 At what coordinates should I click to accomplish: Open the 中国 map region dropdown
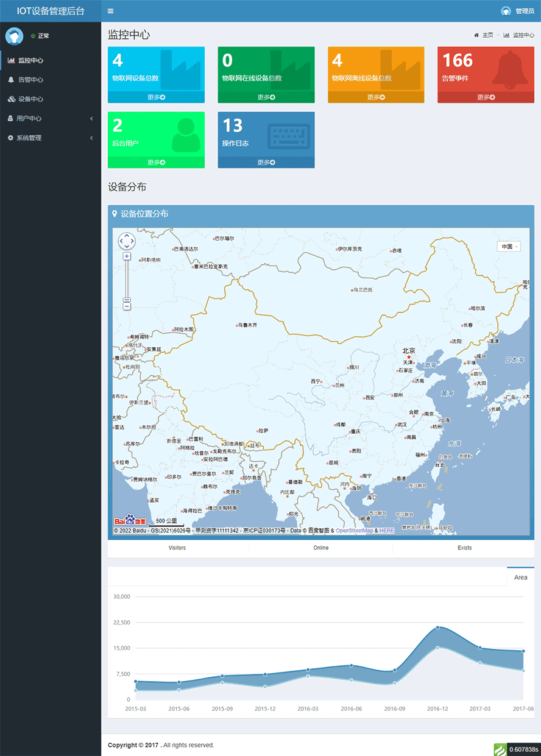tap(509, 247)
